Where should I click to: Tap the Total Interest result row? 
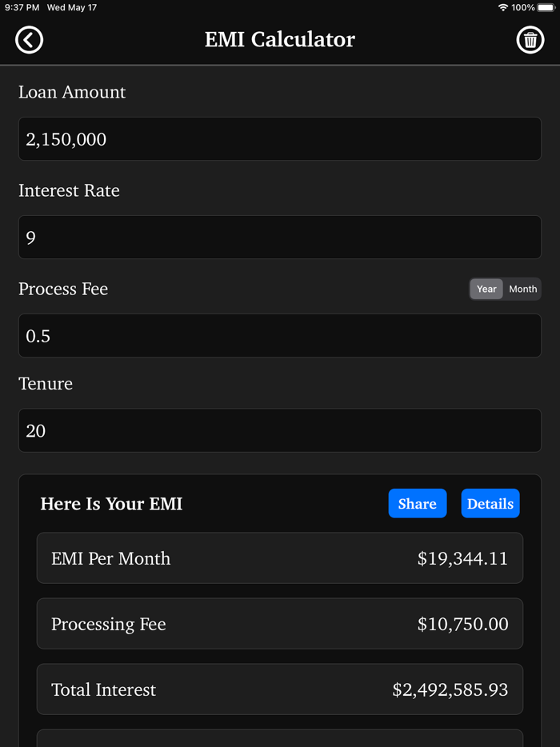(280, 689)
